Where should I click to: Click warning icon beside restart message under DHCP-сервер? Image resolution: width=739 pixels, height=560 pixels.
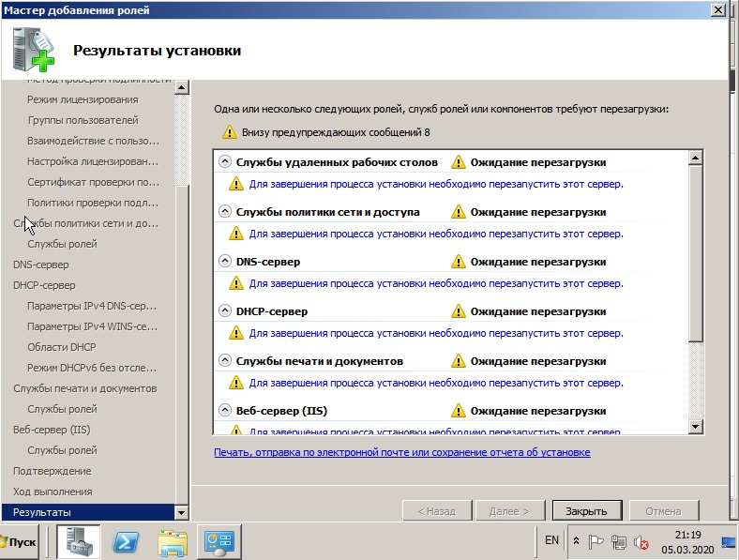click(x=236, y=333)
